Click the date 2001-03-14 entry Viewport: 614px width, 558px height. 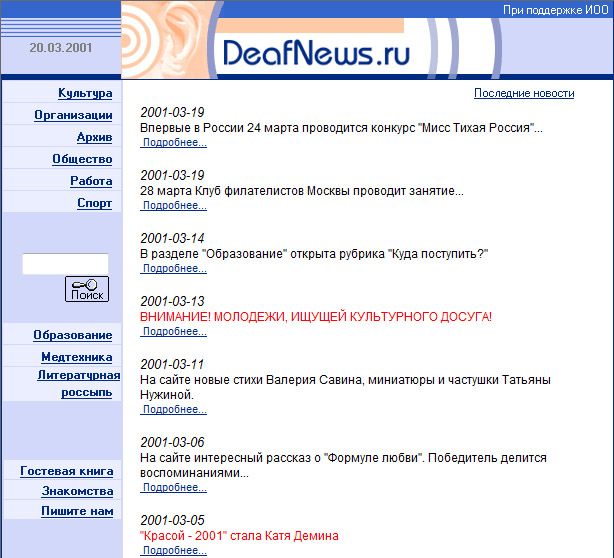172,238
